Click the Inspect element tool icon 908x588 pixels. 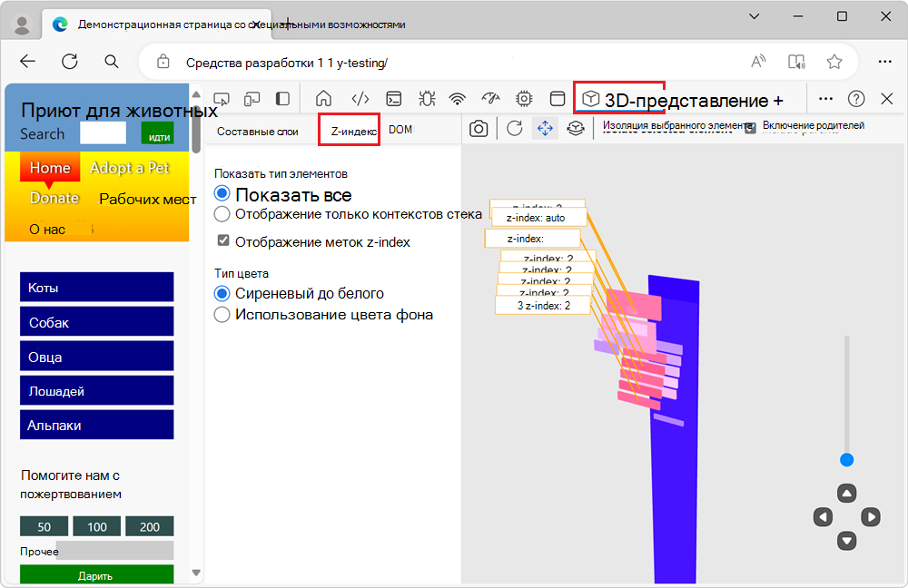pyautogui.click(x=222, y=100)
